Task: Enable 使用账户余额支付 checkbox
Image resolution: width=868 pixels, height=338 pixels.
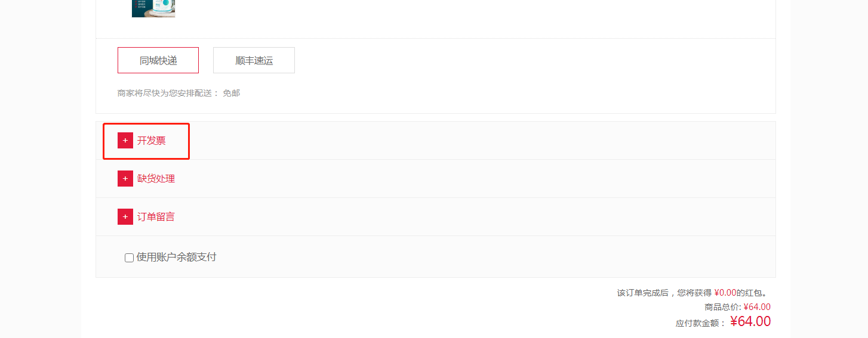Action: tap(129, 258)
